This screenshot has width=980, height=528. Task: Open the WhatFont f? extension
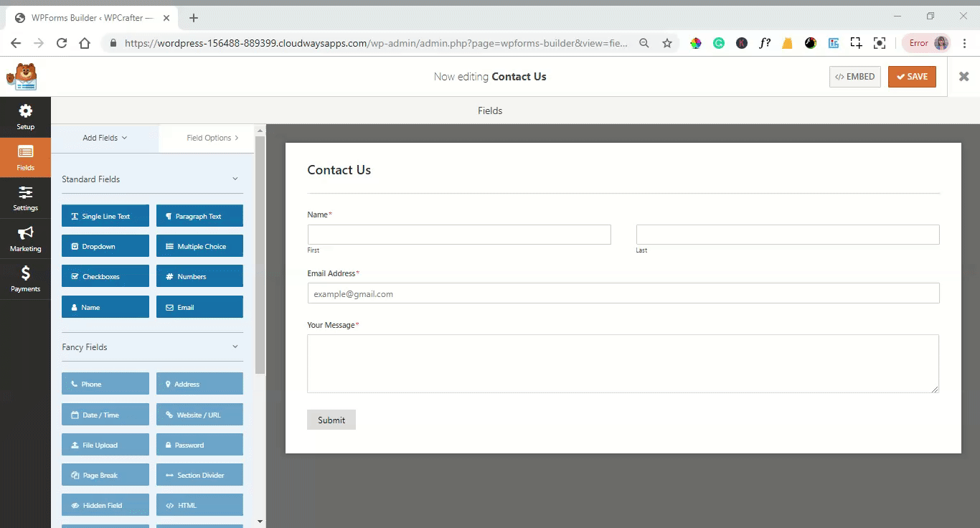(x=765, y=43)
